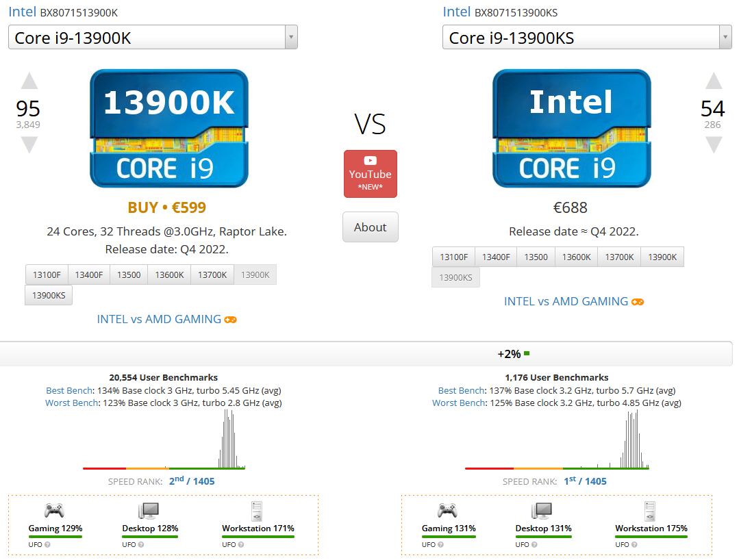The image size is (739, 560).
Task: Click the left Intel brand link
Action: (22, 12)
